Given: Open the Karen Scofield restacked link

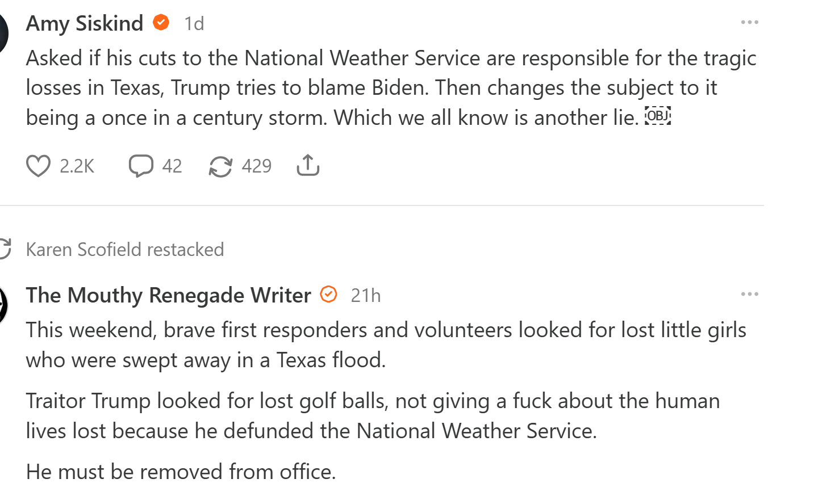Looking at the screenshot, I should 125,250.
